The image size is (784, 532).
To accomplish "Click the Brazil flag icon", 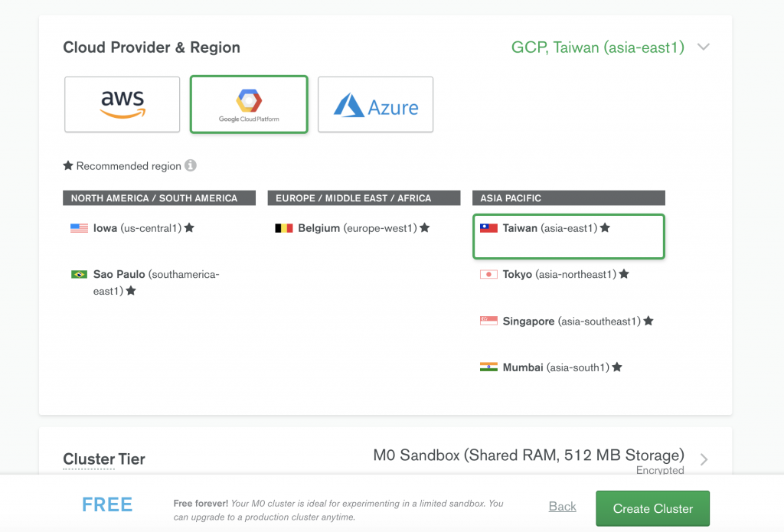I will (79, 274).
